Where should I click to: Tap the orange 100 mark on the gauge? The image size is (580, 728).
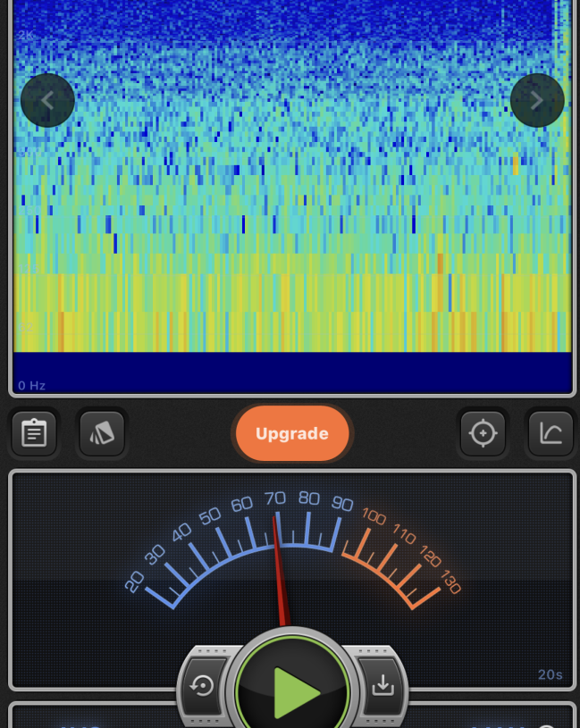(x=374, y=517)
